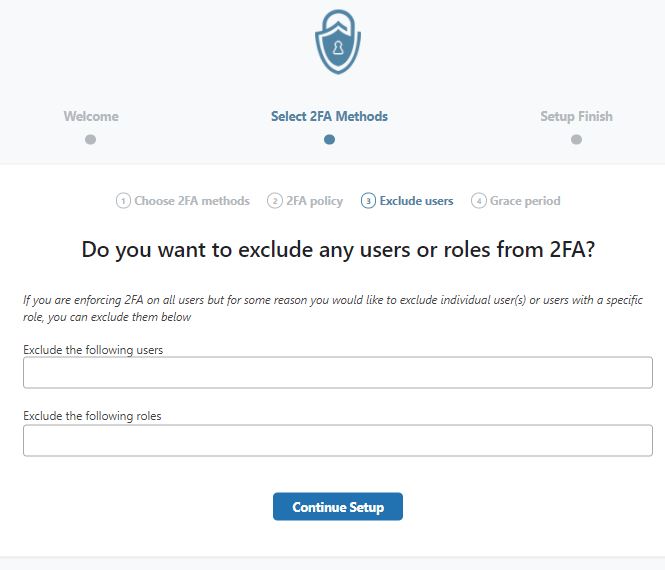This screenshot has height=570, width=665.
Task: Click the Exclude the following users label
Action: 93,350
